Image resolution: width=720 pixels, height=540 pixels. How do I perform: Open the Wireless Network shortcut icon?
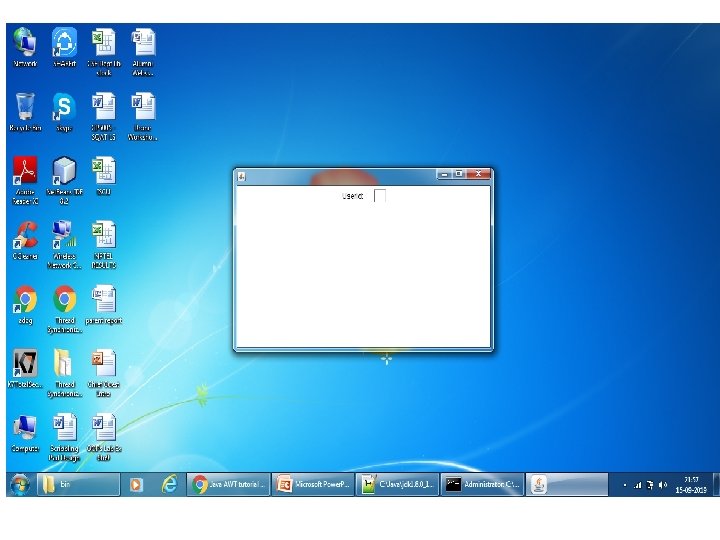pyautogui.click(x=64, y=244)
